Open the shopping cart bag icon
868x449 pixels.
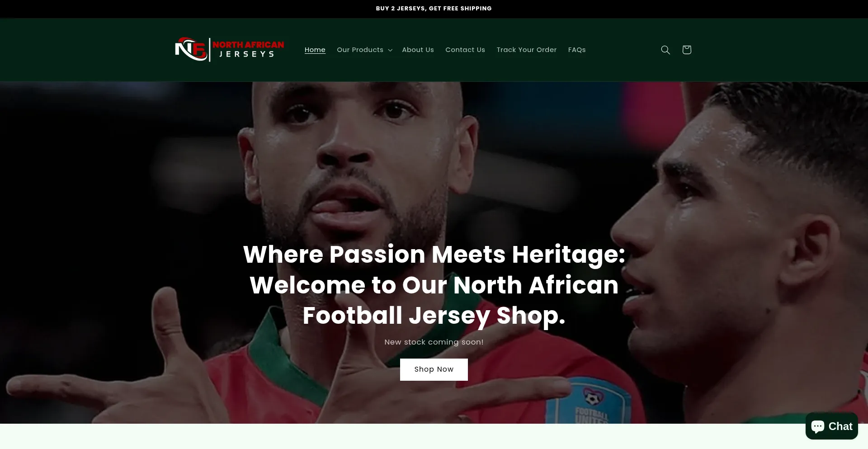686,50
